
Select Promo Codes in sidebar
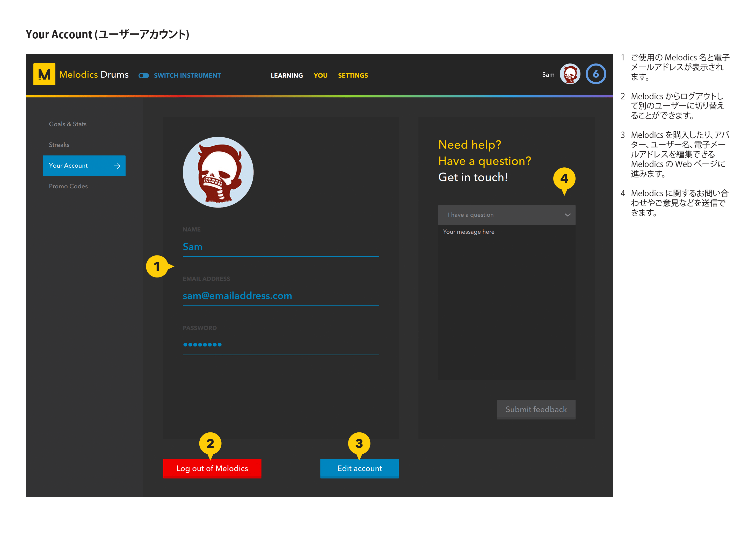(68, 186)
